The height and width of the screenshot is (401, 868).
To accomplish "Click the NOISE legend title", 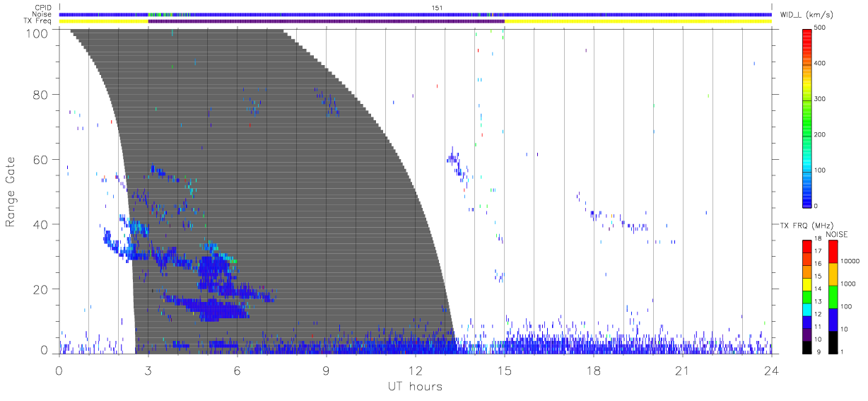I will point(837,234).
